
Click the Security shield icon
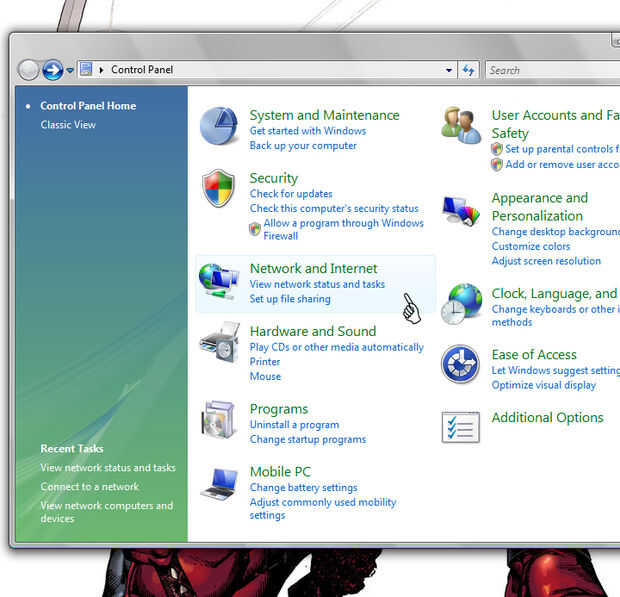(218, 188)
